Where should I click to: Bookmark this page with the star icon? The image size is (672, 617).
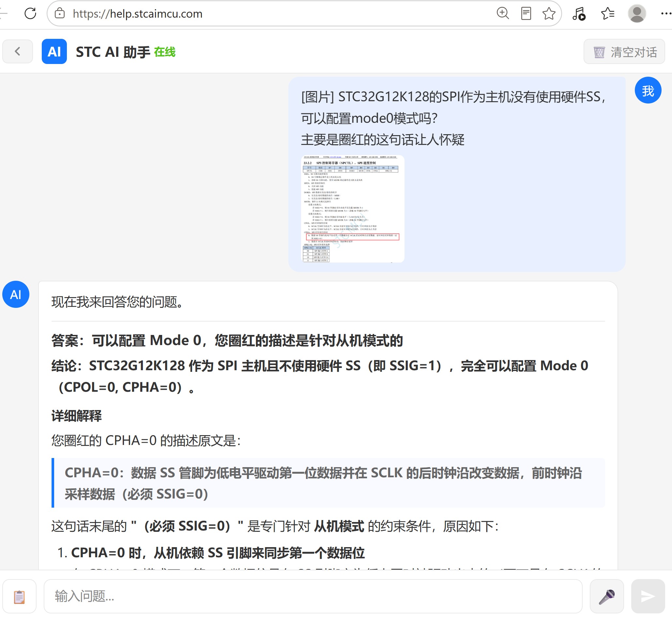tap(549, 13)
